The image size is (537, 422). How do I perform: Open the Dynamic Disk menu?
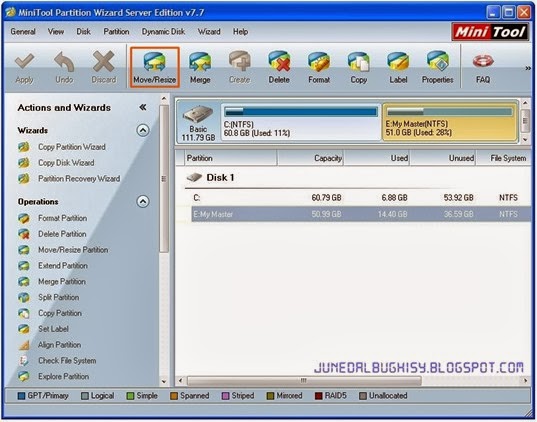pyautogui.click(x=163, y=32)
